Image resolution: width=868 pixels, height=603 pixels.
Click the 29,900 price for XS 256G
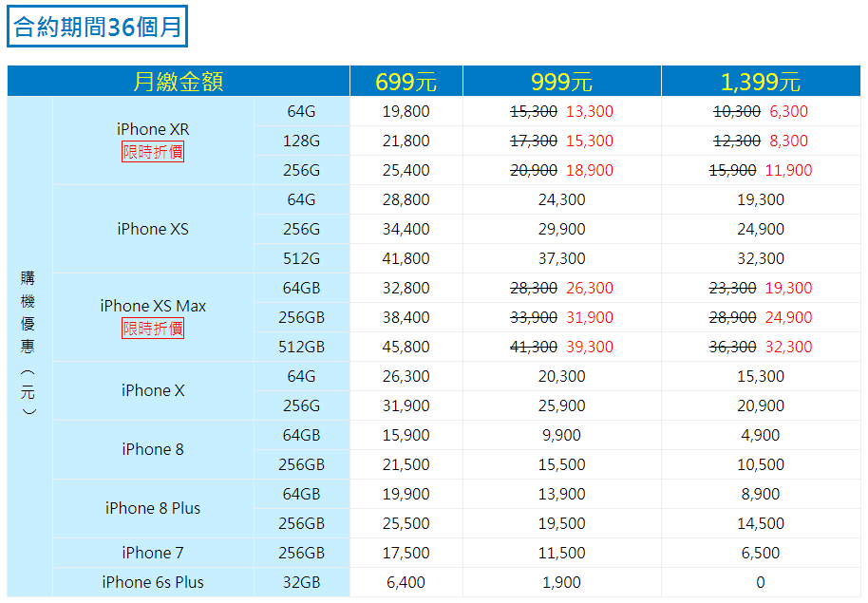[x=561, y=229]
